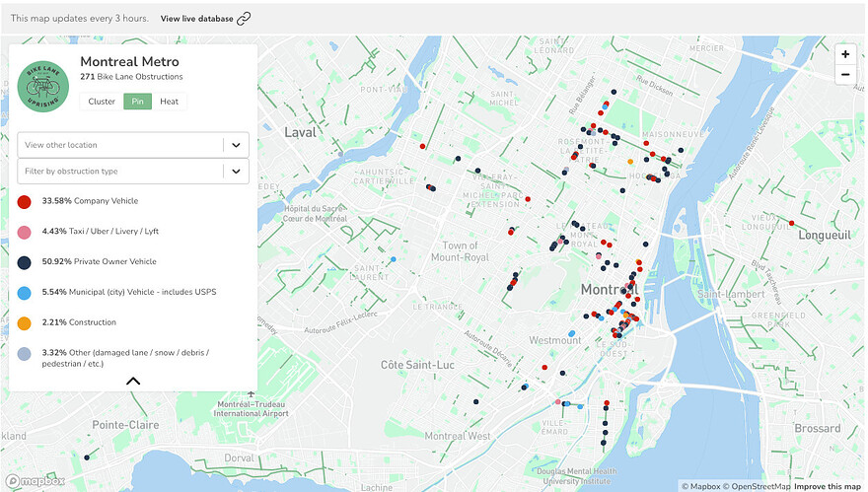Switch map view to Heat
Image resolution: width=868 pixels, height=492 pixels.
coord(170,102)
